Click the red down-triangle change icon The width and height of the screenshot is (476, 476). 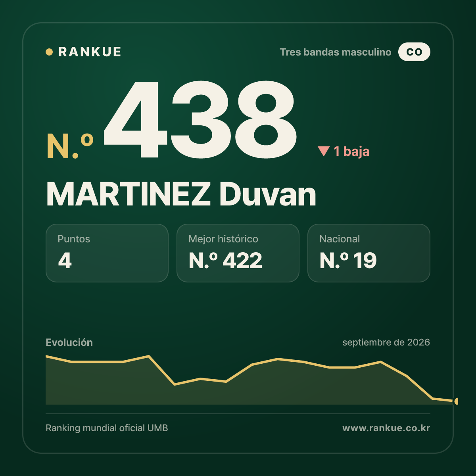click(x=324, y=151)
